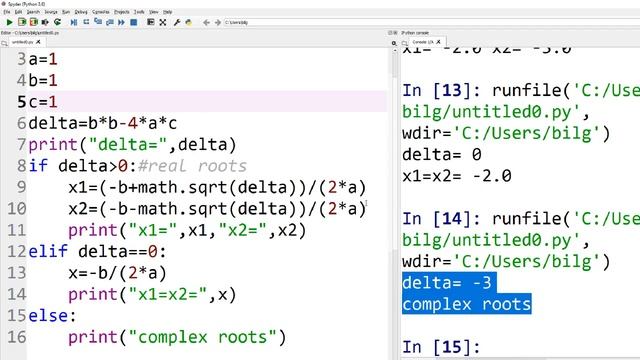Click the line 'a=1' in editor

pos(42,59)
